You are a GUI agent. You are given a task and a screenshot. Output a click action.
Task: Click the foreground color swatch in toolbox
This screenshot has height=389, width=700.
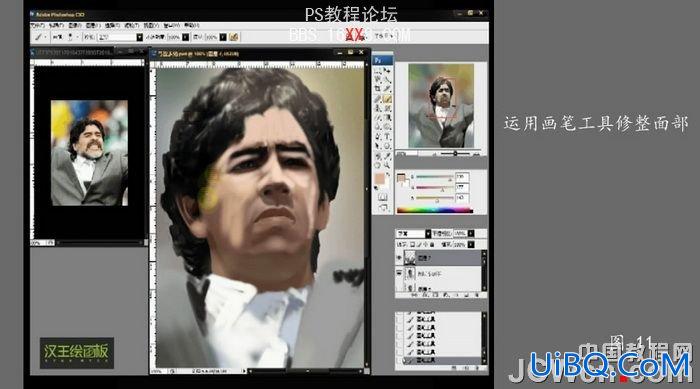point(379,180)
